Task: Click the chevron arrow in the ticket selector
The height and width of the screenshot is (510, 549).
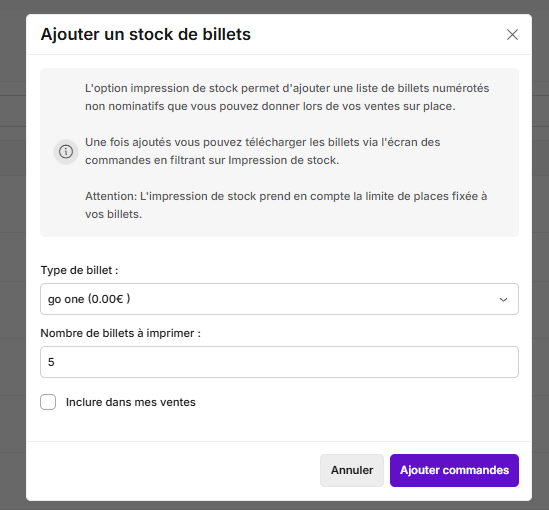Action: pos(503,300)
